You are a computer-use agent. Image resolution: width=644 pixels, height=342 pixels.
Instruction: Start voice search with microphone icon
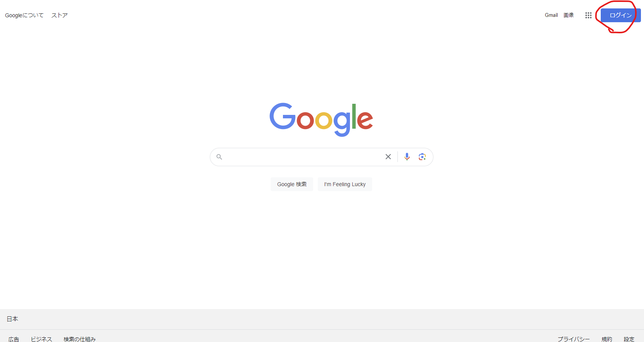click(x=407, y=157)
